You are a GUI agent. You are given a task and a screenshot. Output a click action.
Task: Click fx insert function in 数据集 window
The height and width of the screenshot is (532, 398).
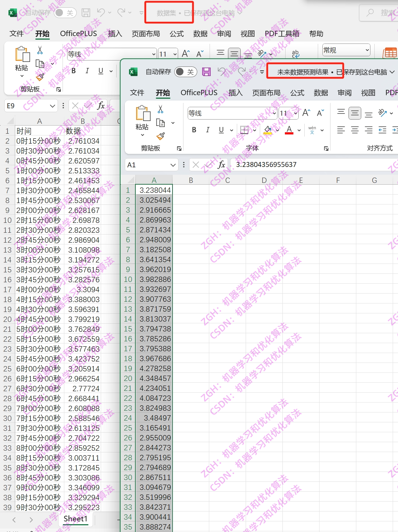point(101,105)
